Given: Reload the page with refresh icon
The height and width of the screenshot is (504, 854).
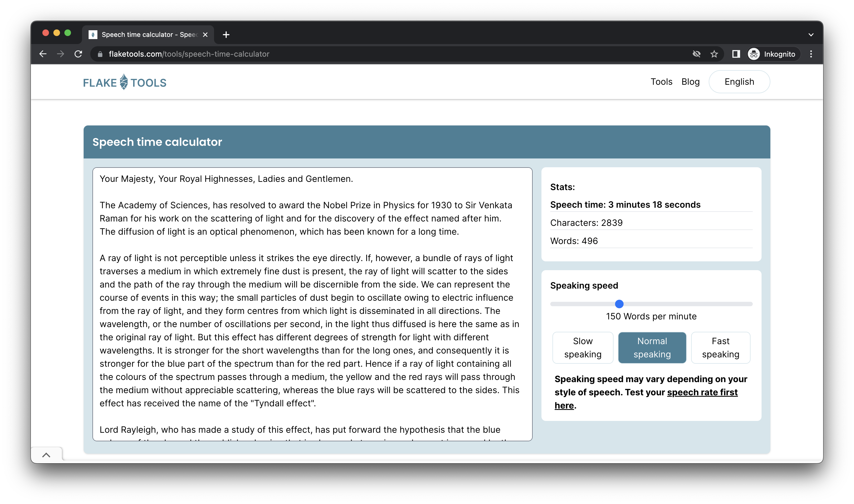Looking at the screenshot, I should click(78, 54).
